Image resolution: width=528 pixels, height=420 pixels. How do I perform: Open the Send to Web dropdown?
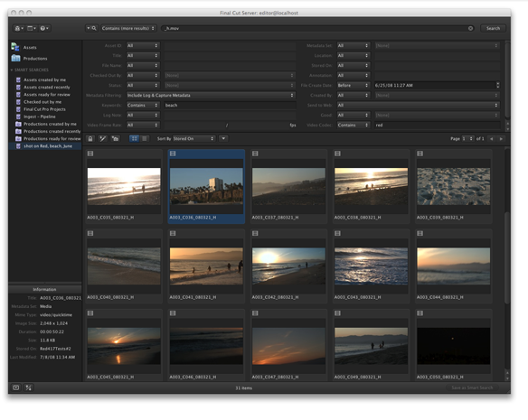pyautogui.click(x=419, y=106)
